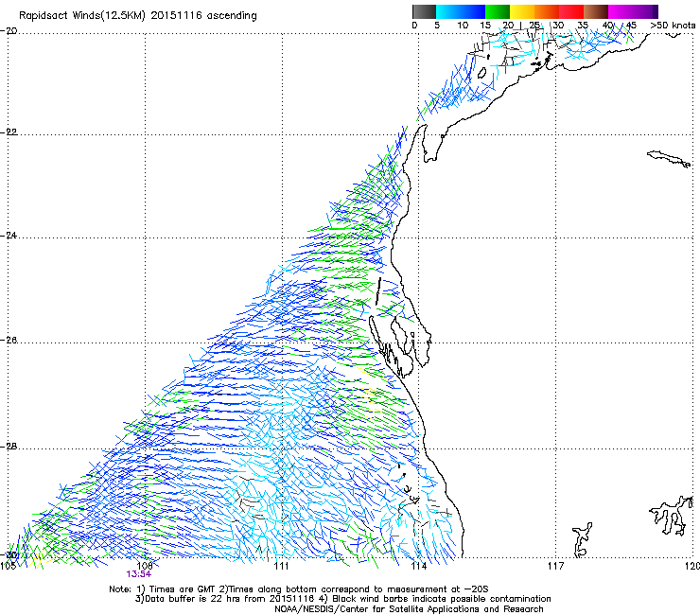Click the legend label '35'
700x615 pixels.
[582, 26]
